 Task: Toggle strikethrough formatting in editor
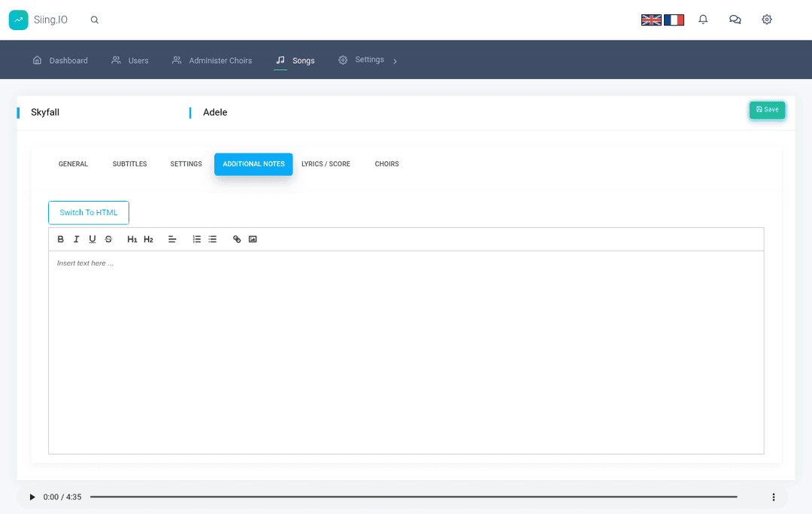point(108,239)
